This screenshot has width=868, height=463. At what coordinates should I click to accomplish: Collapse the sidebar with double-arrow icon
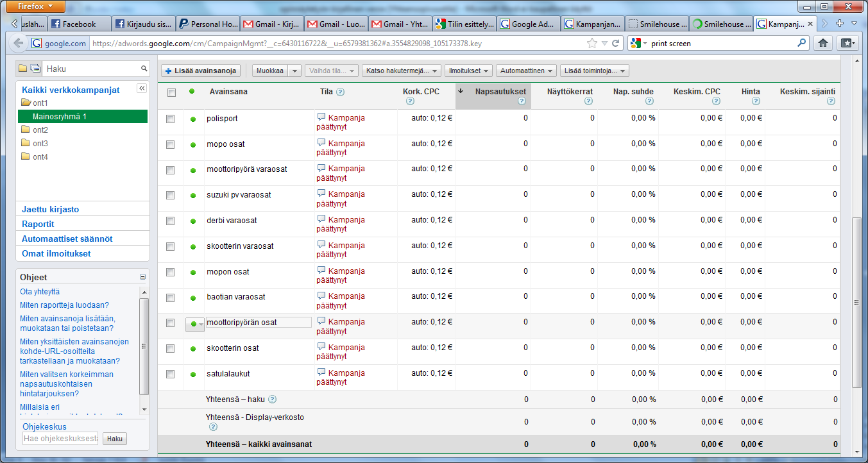pyautogui.click(x=142, y=88)
